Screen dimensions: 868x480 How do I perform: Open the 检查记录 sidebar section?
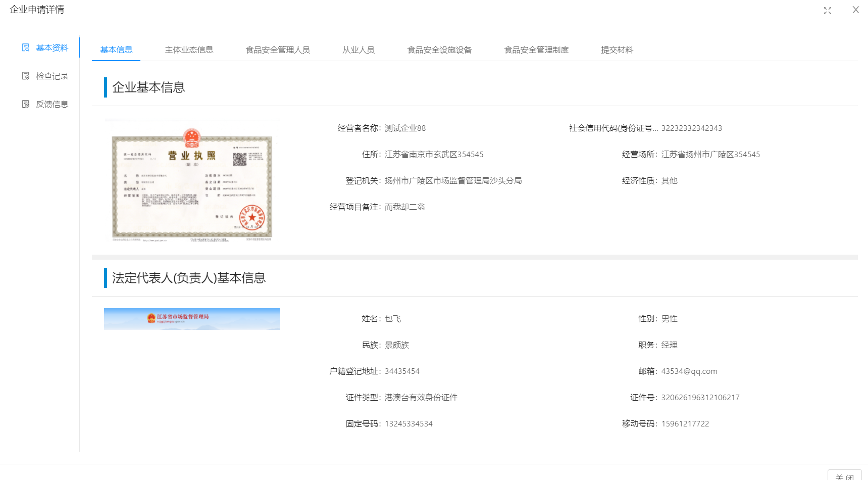point(52,76)
